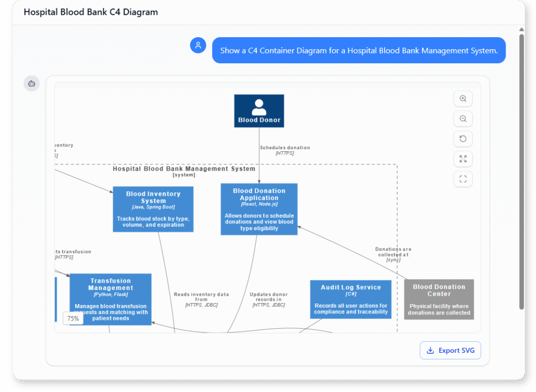Select the Zoom Out magnifier icon
This screenshot has width=536, height=392.
(463, 119)
